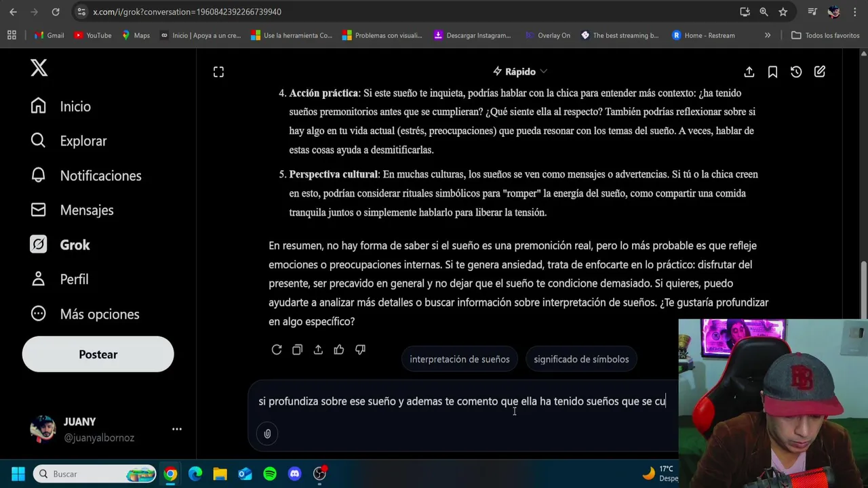Open Gmail bookmark
Viewport: 868px width, 488px height.
[x=50, y=35]
